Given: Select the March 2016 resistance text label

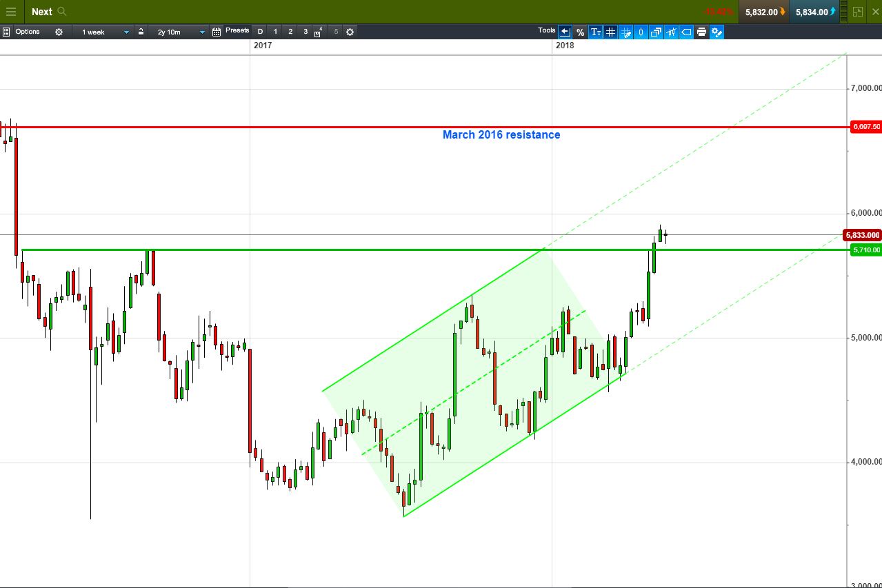Looking at the screenshot, I should [x=501, y=135].
